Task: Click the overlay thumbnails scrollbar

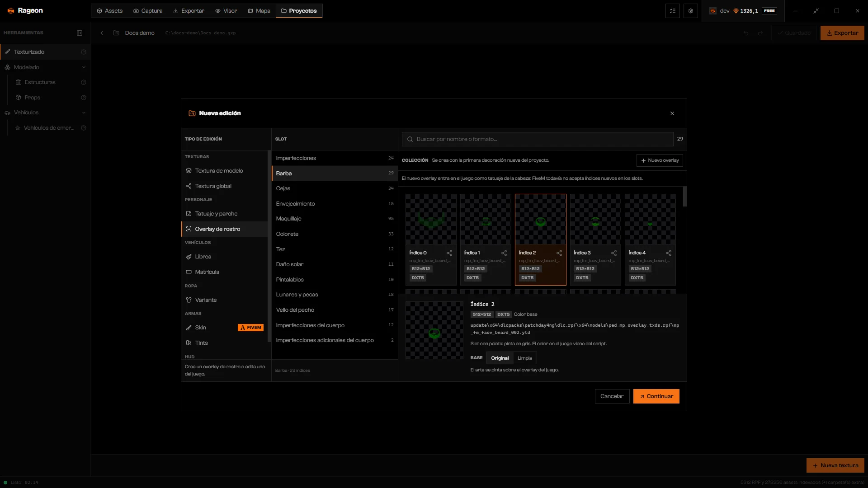Action: click(685, 197)
